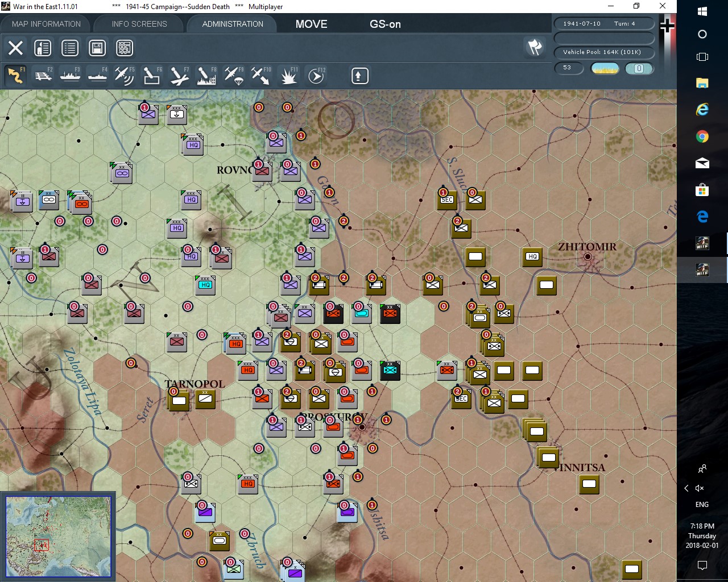Activate F2 rail movement mode
The width and height of the screenshot is (728, 582).
[x=43, y=76]
